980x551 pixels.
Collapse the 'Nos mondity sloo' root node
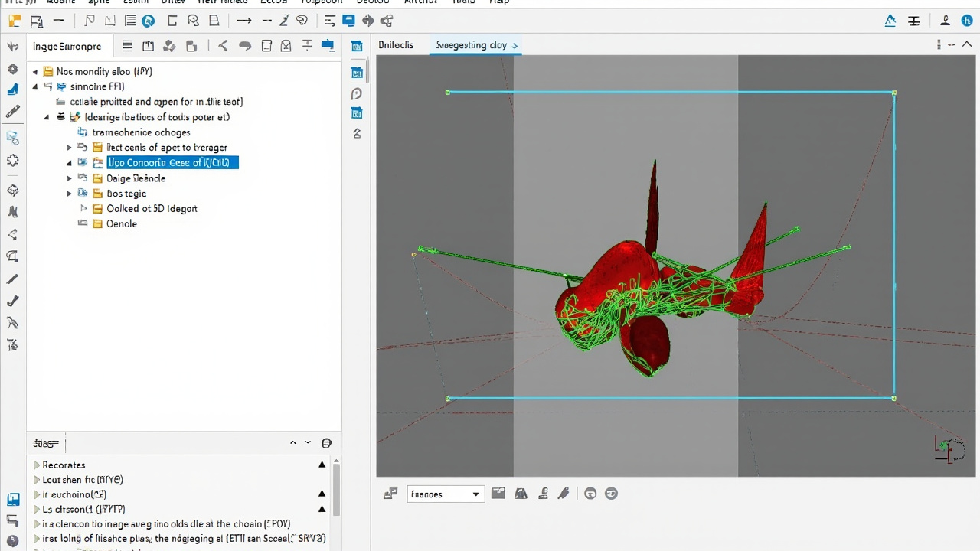[x=35, y=72]
